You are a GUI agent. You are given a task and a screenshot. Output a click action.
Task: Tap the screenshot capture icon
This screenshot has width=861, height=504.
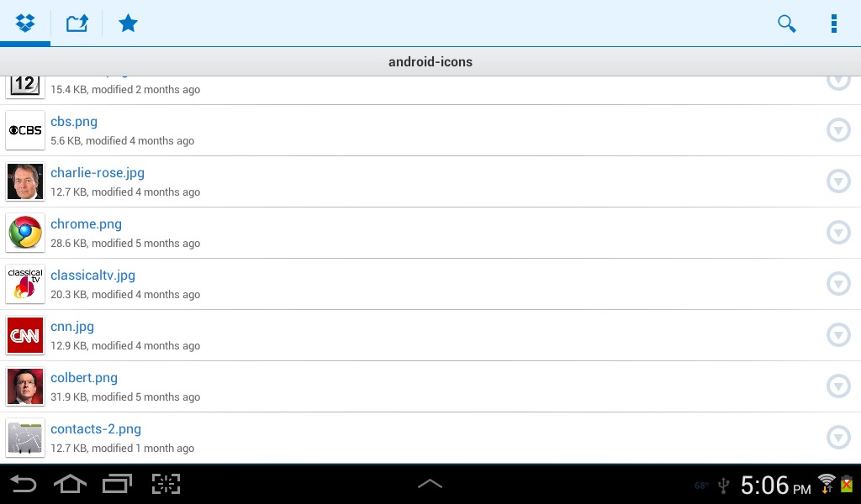[166, 484]
